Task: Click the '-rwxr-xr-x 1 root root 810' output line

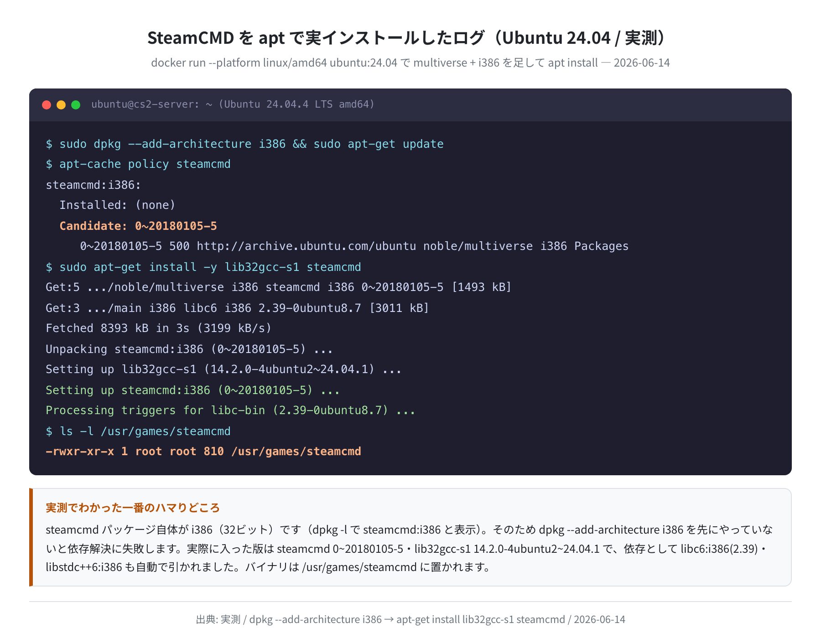Action: pos(203,452)
